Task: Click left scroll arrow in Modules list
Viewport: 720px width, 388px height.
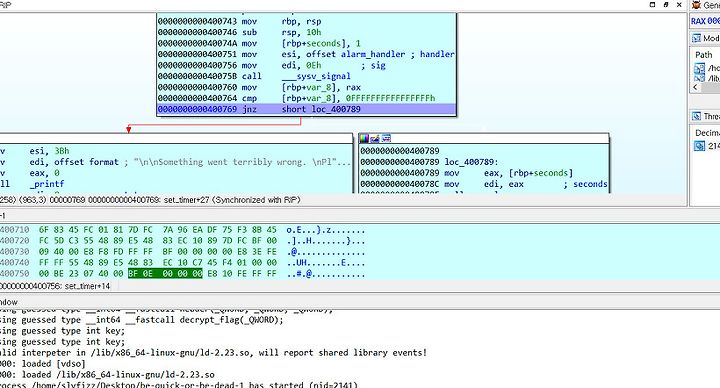Action: click(695, 87)
